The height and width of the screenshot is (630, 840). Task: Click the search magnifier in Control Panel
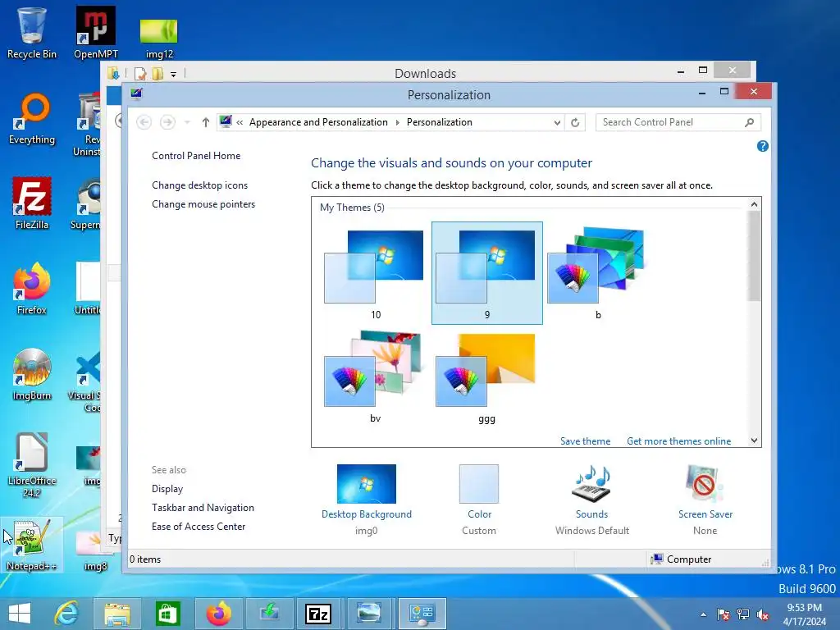tap(750, 122)
